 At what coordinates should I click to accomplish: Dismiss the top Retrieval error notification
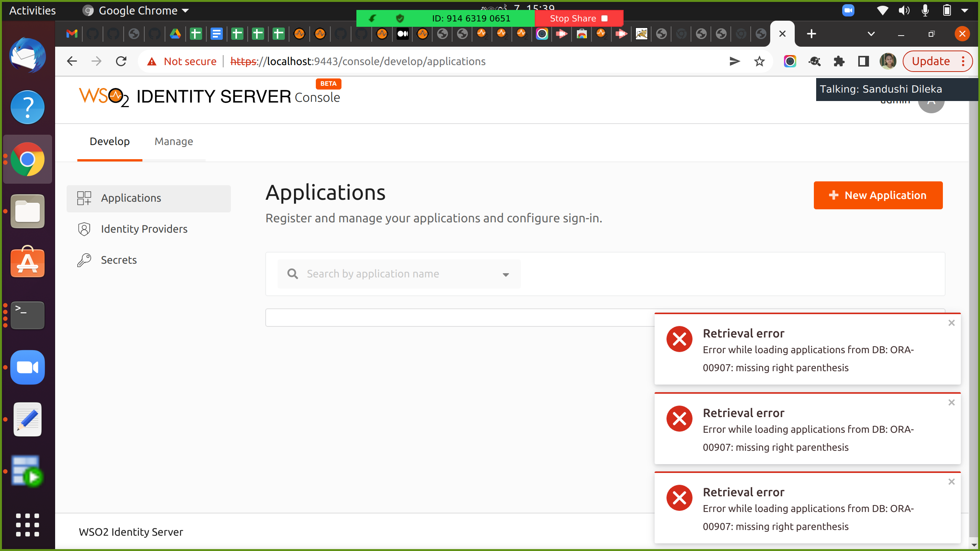click(951, 323)
